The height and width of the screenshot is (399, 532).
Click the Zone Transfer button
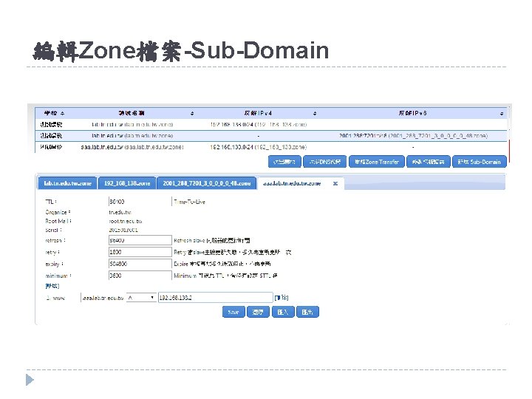tap(377, 162)
